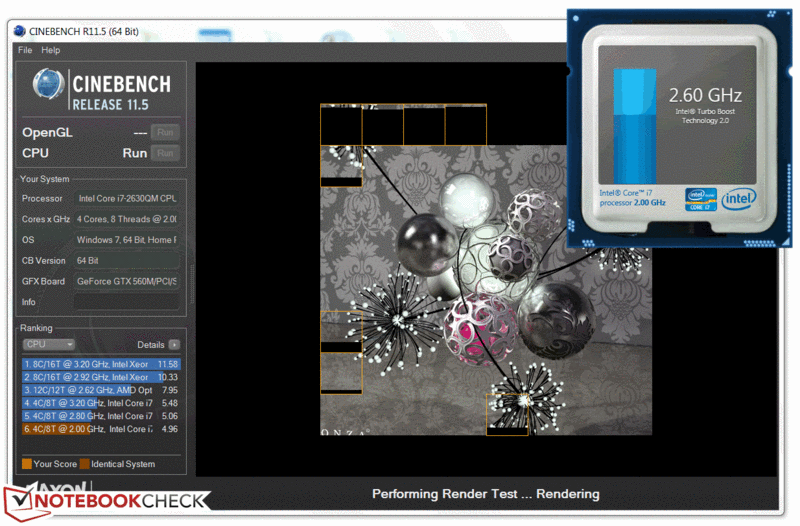The height and width of the screenshot is (526, 800).
Task: Open the Help menu
Action: 51,50
